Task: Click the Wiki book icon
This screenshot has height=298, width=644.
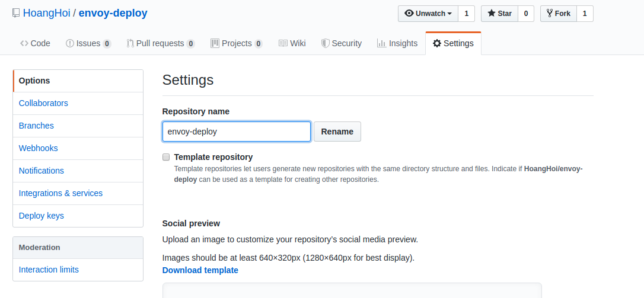Action: [x=283, y=43]
